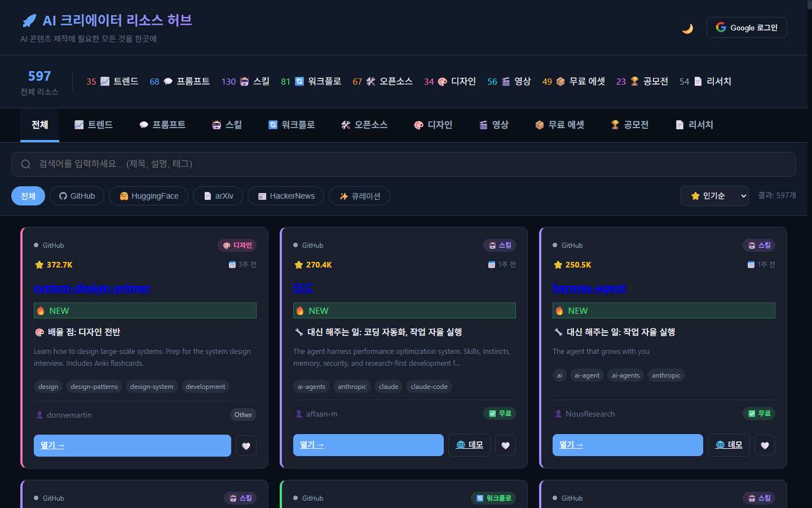Click 열기 button on ECC card
This screenshot has height=508, width=812.
coord(368,445)
